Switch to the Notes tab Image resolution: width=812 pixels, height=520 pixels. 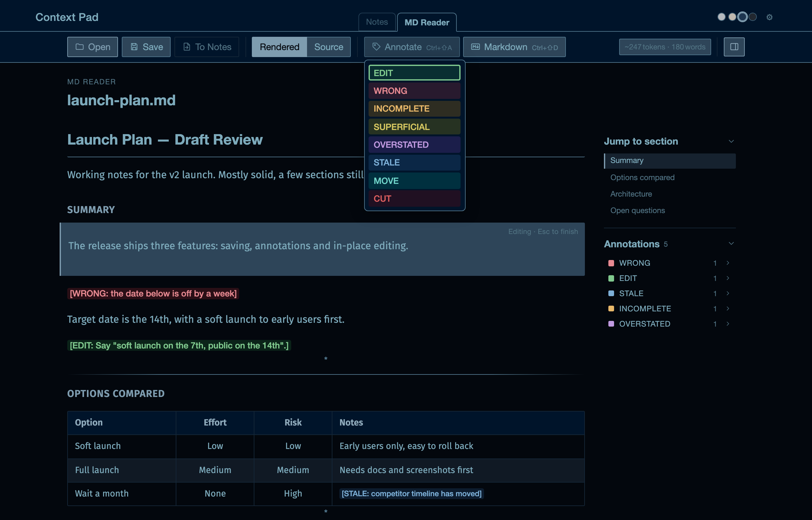[x=377, y=22]
